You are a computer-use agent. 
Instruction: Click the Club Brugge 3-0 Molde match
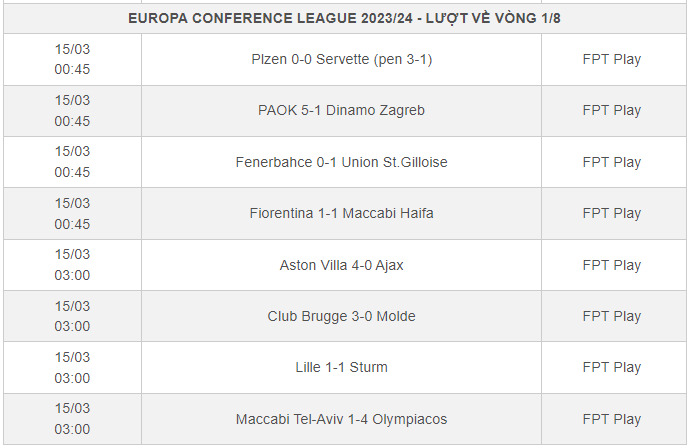click(341, 316)
